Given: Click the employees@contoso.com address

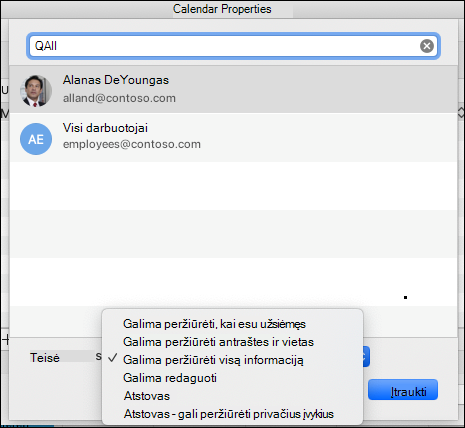Looking at the screenshot, I should (x=132, y=144).
